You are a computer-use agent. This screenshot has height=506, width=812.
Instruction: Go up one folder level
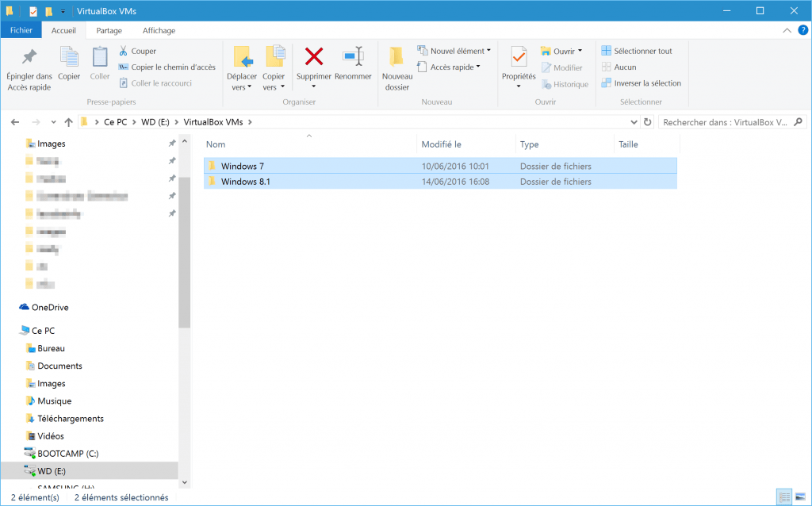tap(68, 122)
